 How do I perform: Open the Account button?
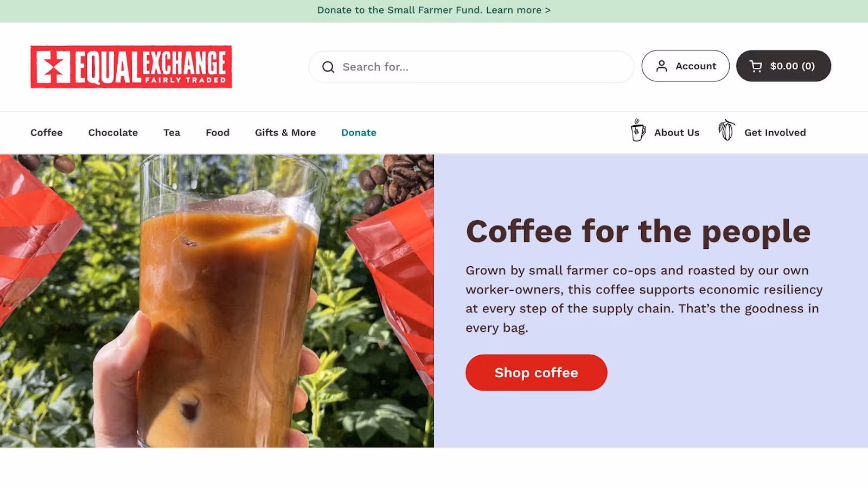click(685, 66)
